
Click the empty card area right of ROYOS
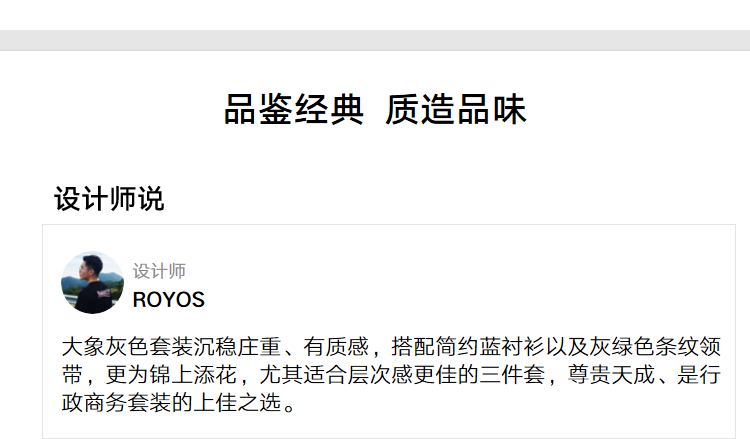[x=469, y=283]
